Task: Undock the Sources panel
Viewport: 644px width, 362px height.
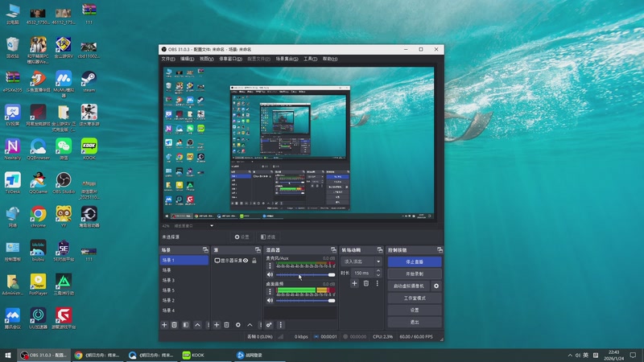Action: (x=258, y=250)
